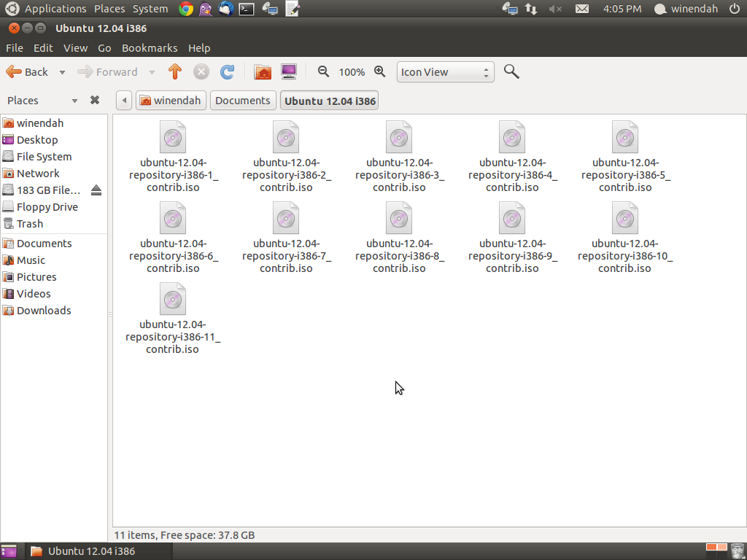Select the ubuntu-12.04-repository-i386-3_contrib.iso disc icon

tap(399, 137)
